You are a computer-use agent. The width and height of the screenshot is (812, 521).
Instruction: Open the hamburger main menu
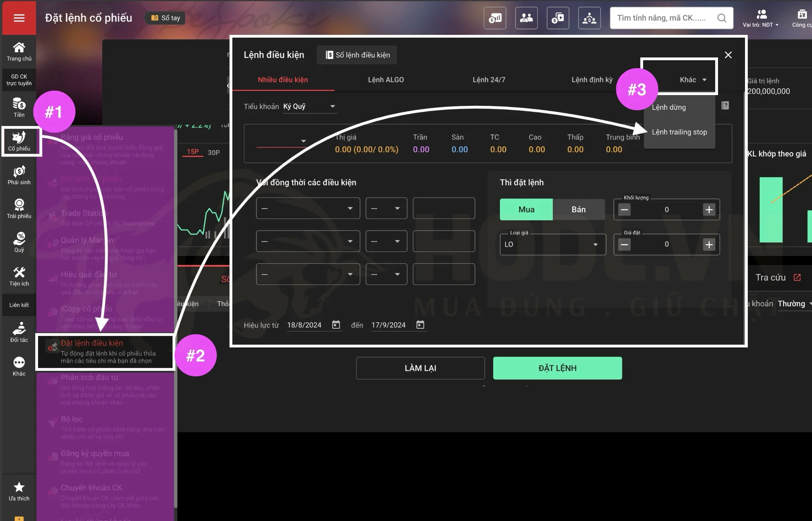(x=19, y=18)
